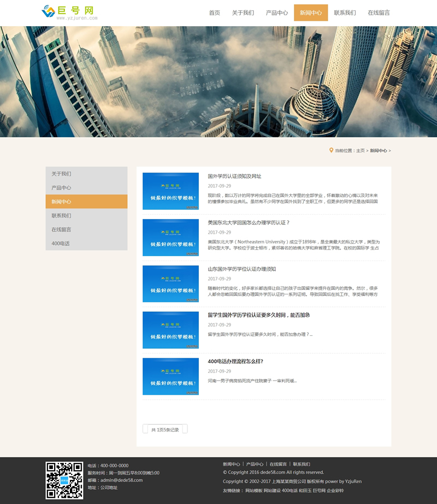Click the 网站模板 friendly link in footer

253,490
